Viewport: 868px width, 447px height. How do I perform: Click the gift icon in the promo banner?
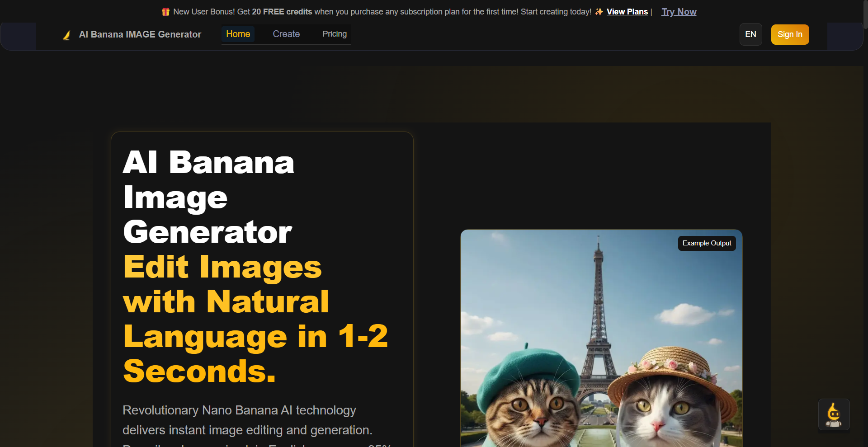pyautogui.click(x=166, y=12)
